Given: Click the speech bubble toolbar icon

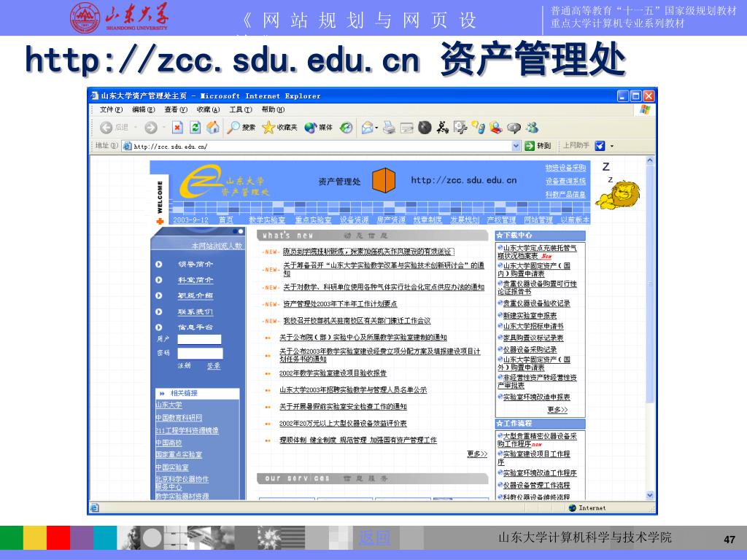Looking at the screenshot, I should click(514, 128).
